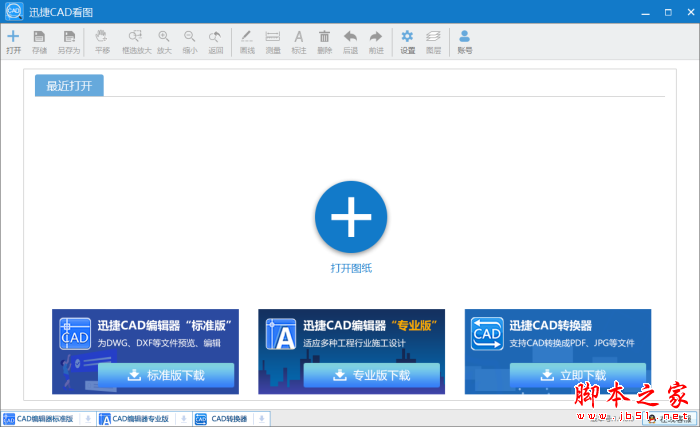Click download arrow beside CAD转换器 bottom item
The height and width of the screenshot is (427, 700).
[x=263, y=419]
